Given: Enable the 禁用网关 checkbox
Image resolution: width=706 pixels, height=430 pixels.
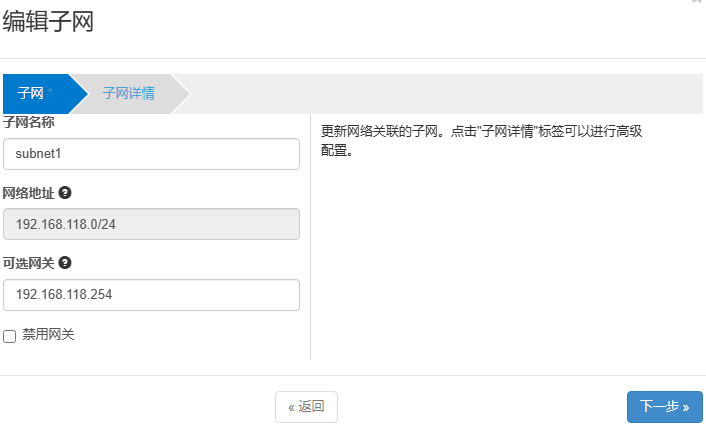Looking at the screenshot, I should pos(10,336).
